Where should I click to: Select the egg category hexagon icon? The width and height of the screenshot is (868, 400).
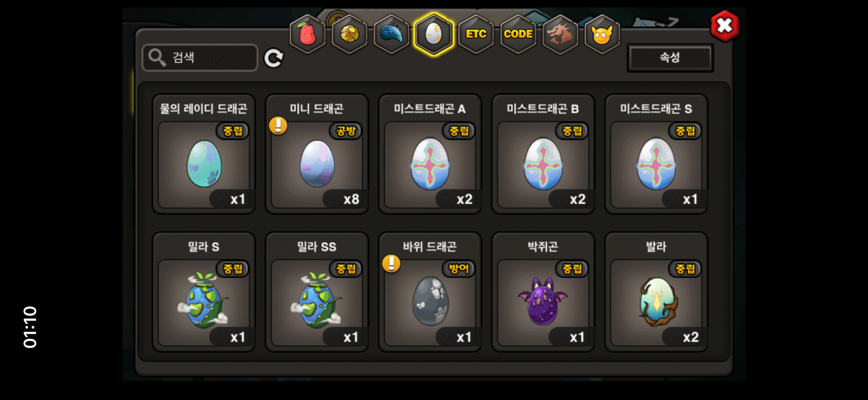pyautogui.click(x=434, y=34)
